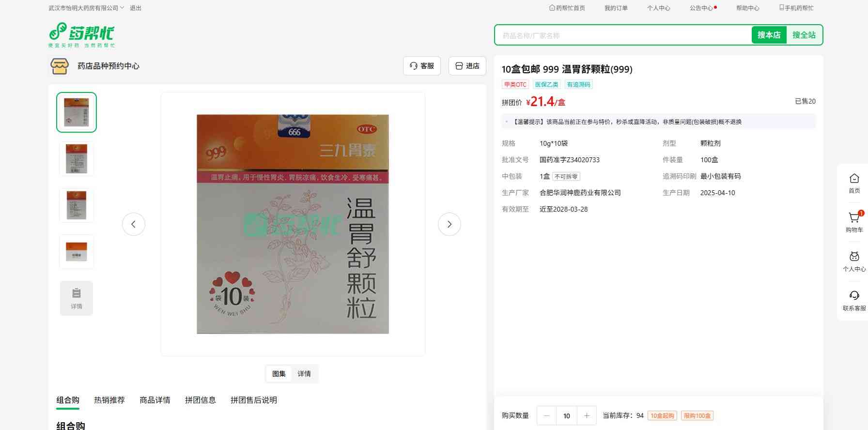
Task: Show previous product image with left arrow
Action: pyautogui.click(x=134, y=224)
